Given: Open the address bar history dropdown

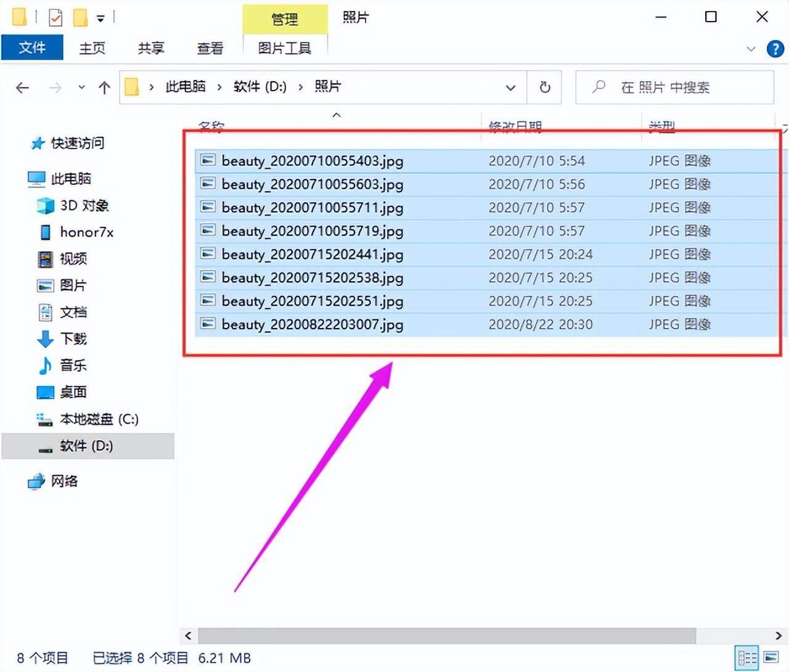Looking at the screenshot, I should (x=510, y=88).
